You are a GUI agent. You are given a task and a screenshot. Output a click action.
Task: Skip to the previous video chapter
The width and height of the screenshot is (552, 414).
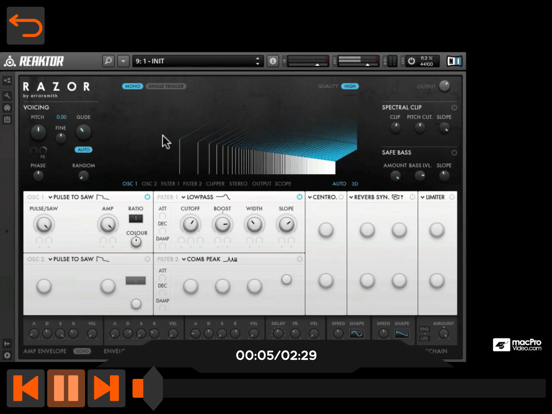tap(26, 388)
